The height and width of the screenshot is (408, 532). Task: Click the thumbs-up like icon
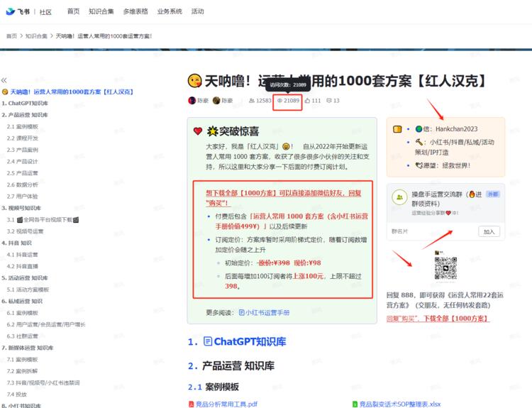click(307, 101)
